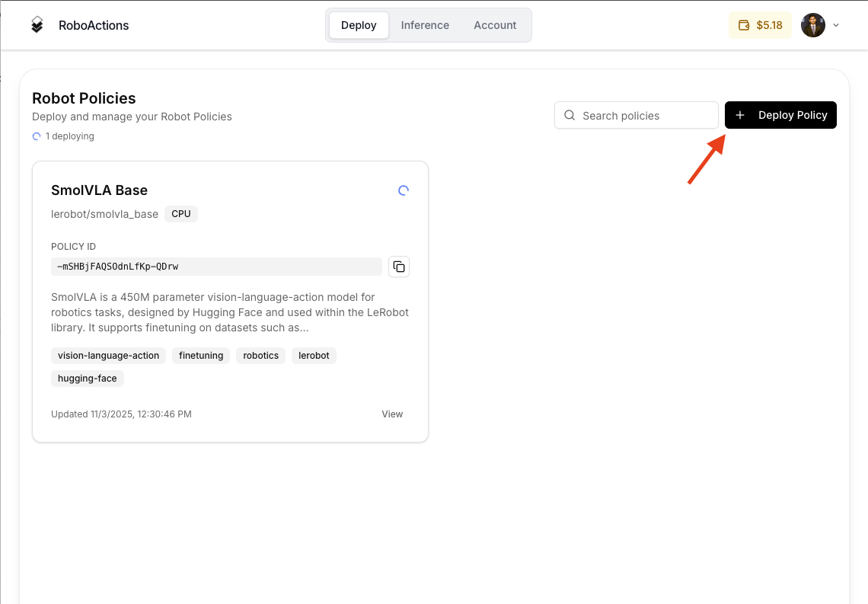This screenshot has height=604, width=868.
Task: Copy the Policy ID using the copy icon
Action: coord(399,267)
